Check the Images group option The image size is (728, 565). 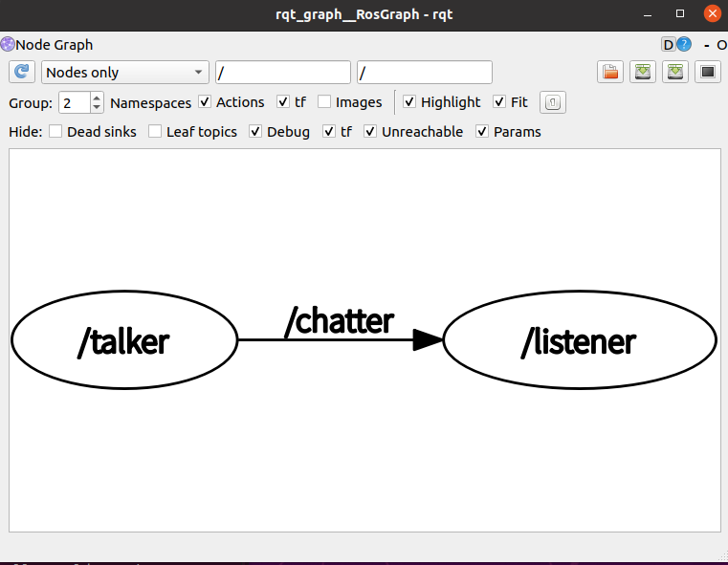324,102
